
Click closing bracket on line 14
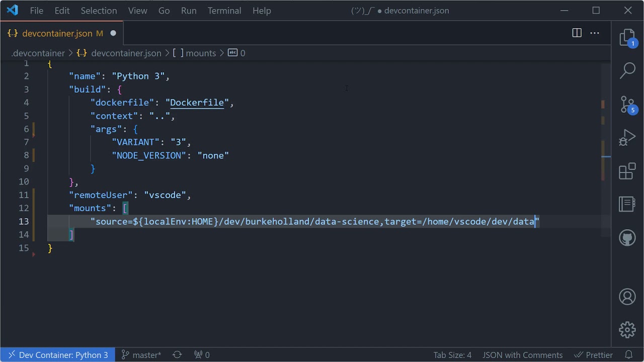pyautogui.click(x=71, y=235)
